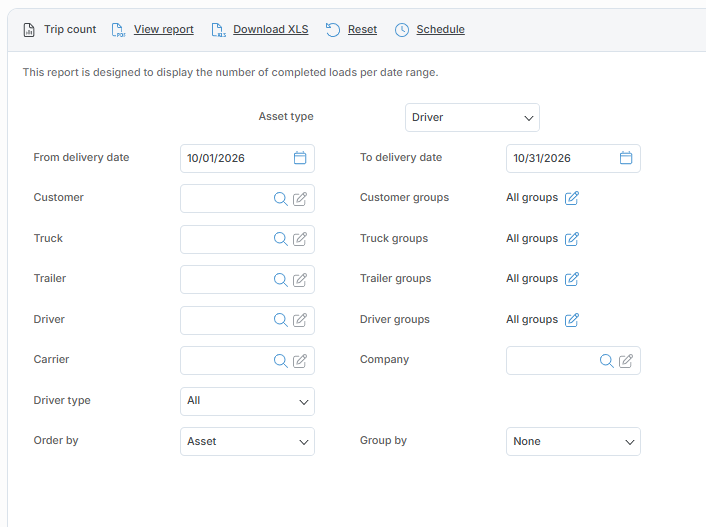This screenshot has height=527, width=706.
Task: Click the Trip count report icon
Action: (29, 30)
